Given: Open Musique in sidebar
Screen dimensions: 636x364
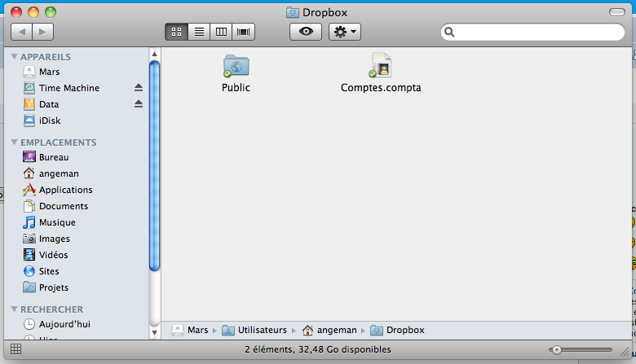Looking at the screenshot, I should coord(49,222).
